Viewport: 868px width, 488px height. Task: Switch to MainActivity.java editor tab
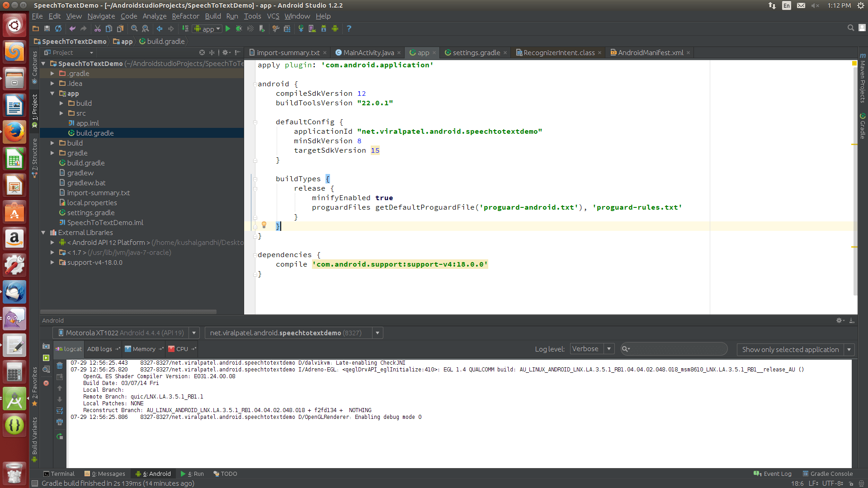368,52
